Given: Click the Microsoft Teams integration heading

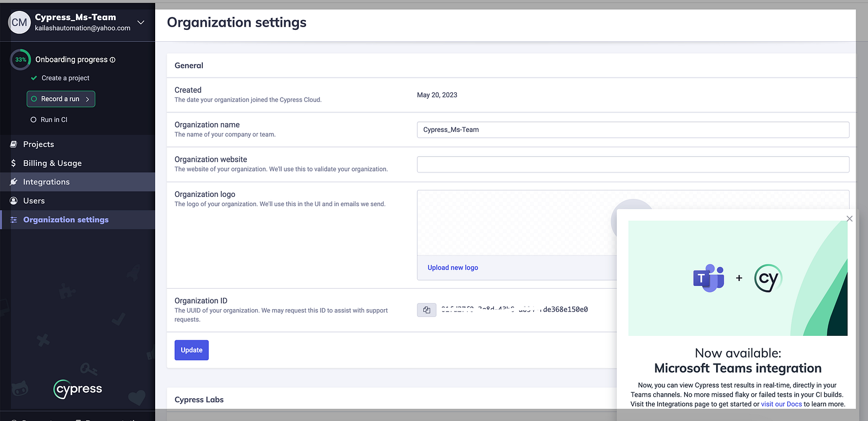Looking at the screenshot, I should [x=738, y=368].
